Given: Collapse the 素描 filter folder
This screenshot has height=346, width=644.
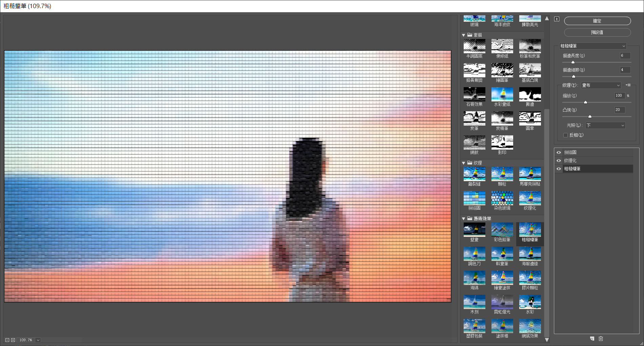Looking at the screenshot, I should [463, 35].
